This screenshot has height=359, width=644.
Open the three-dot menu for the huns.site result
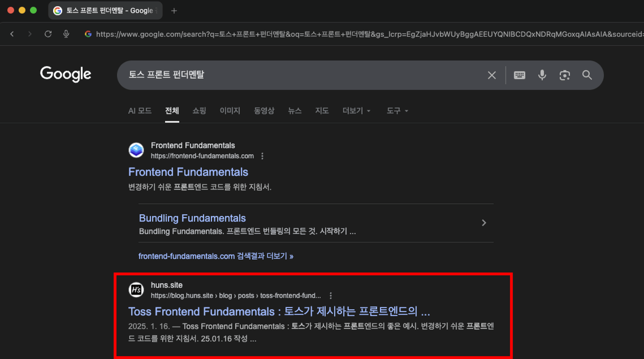[x=331, y=295]
